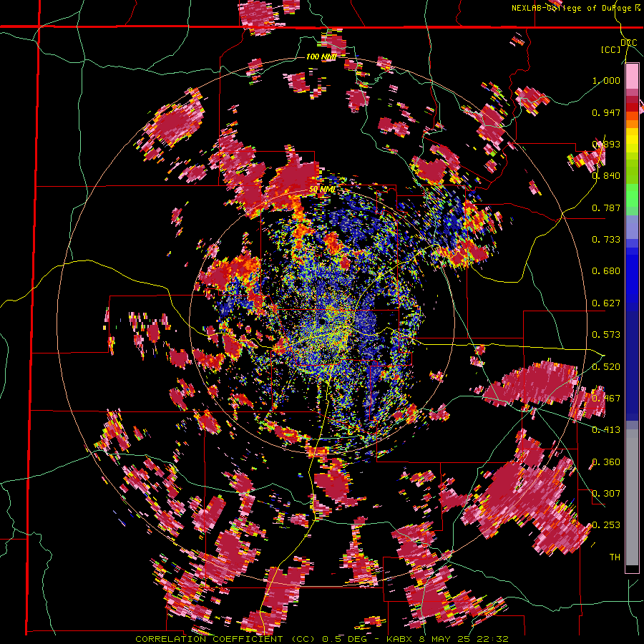The height and width of the screenshot is (644, 644).
Task: Click the TH label on the scale
Action: coord(615,557)
